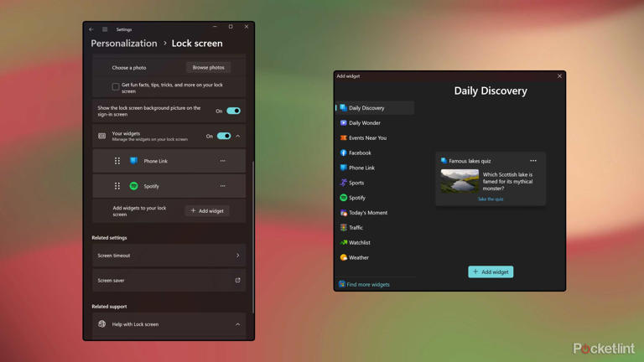644x362 pixels.
Task: Collapse Help with Lock screen section
Action: pos(237,324)
